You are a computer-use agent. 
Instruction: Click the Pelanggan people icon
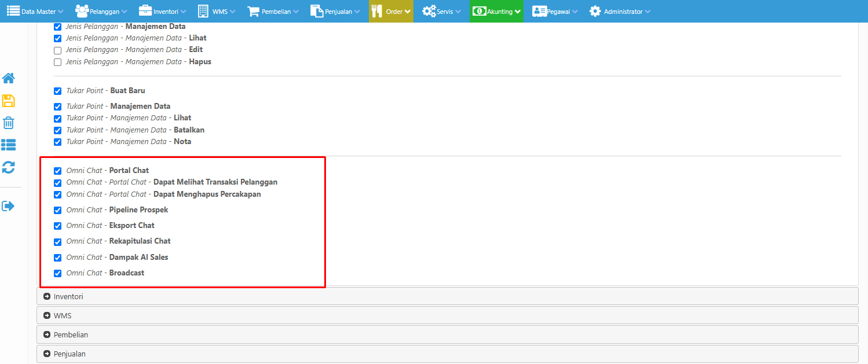coord(82,11)
